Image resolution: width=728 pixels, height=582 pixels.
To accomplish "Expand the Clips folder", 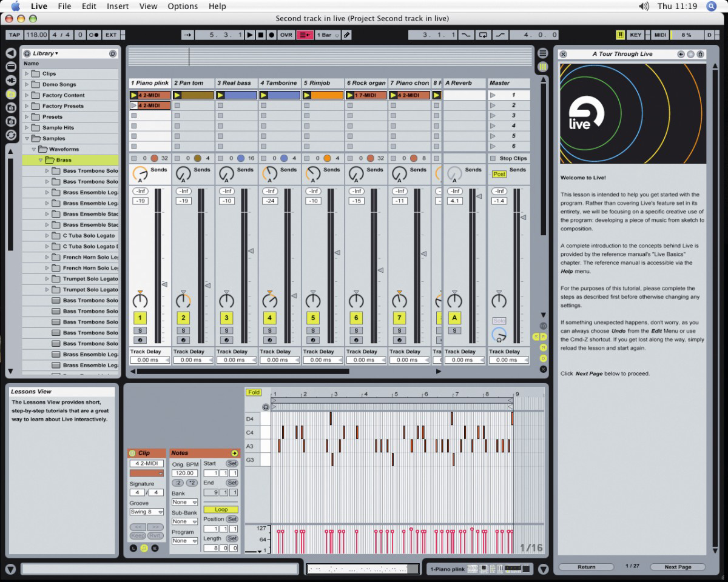I will click(27, 74).
